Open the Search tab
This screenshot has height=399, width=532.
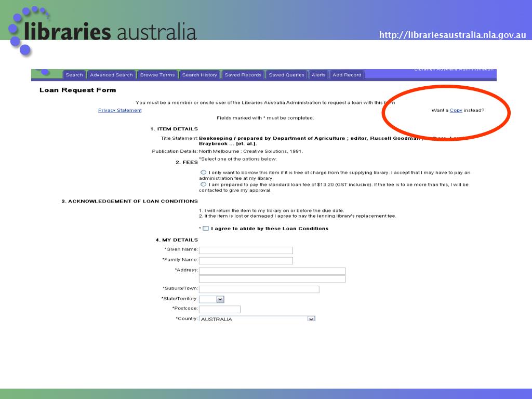tap(74, 75)
